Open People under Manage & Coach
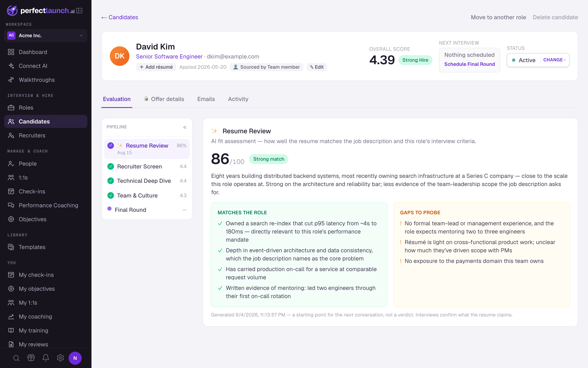 coord(46,164)
